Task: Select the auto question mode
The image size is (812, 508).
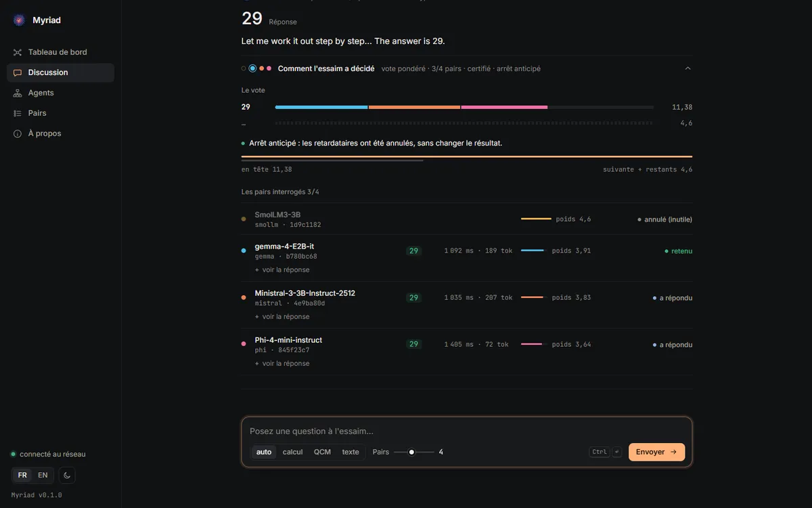Action: [x=264, y=452]
